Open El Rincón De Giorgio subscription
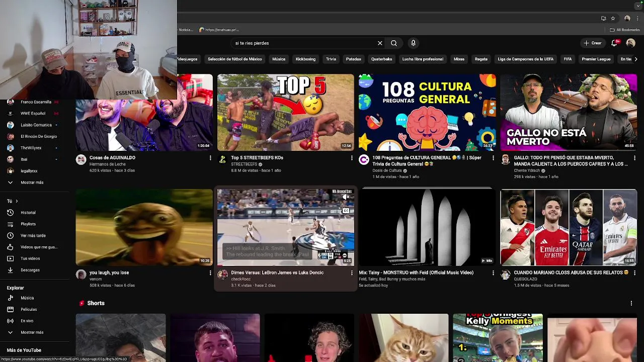 tap(33, 137)
